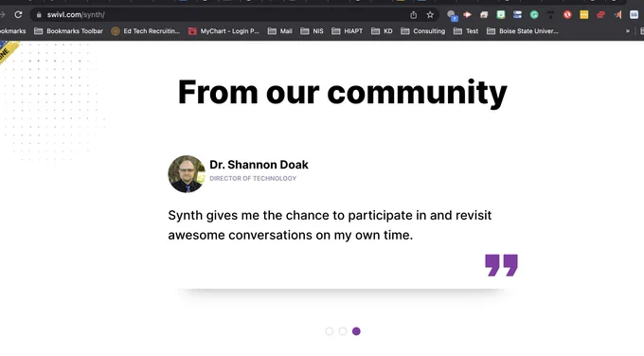This screenshot has width=644, height=356.
Task: Open the NIS bookmarks folder
Action: pyautogui.click(x=312, y=31)
